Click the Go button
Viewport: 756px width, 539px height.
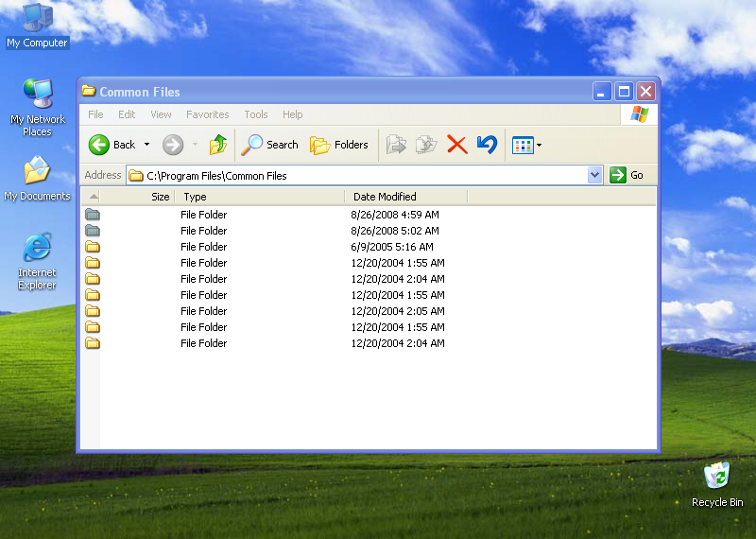(627, 175)
